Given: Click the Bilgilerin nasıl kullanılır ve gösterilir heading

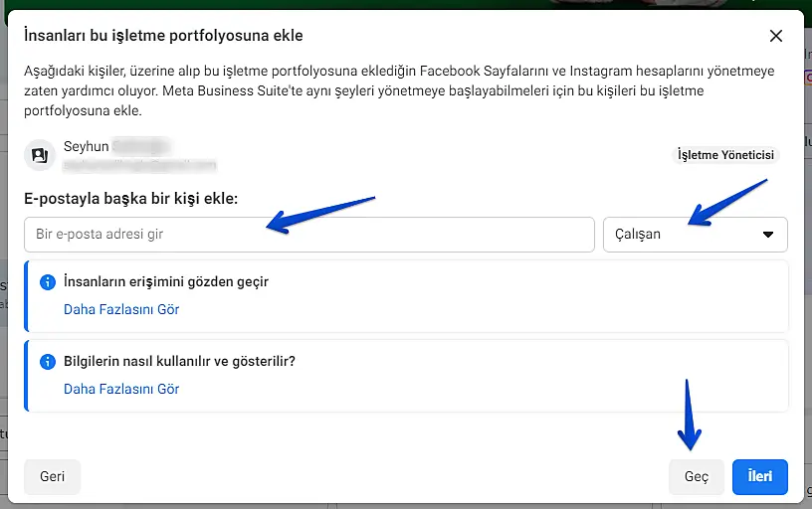Looking at the screenshot, I should point(179,361).
